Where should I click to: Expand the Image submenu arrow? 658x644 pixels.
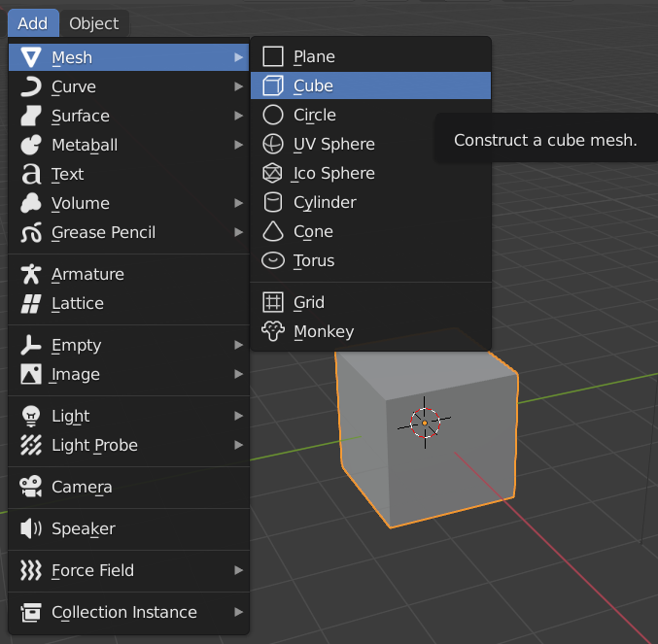point(238,374)
